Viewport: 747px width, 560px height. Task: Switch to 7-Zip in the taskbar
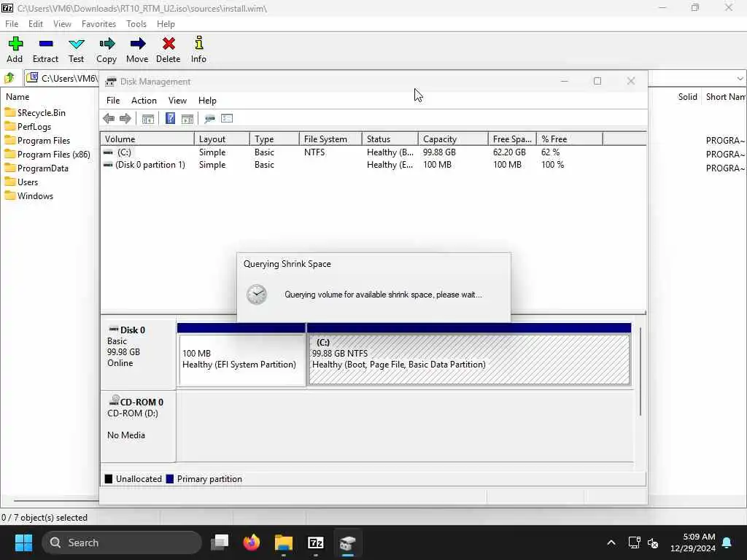(x=316, y=542)
